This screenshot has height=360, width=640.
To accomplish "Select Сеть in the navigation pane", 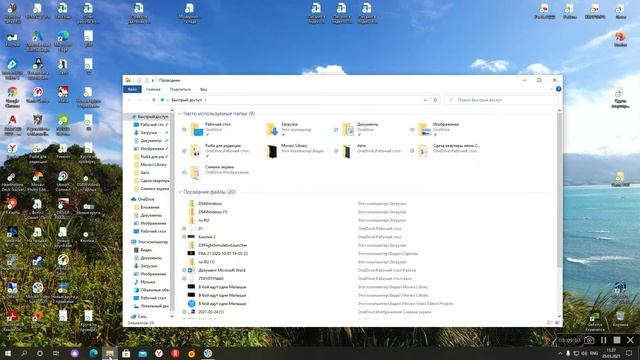I will pyautogui.click(x=139, y=316).
